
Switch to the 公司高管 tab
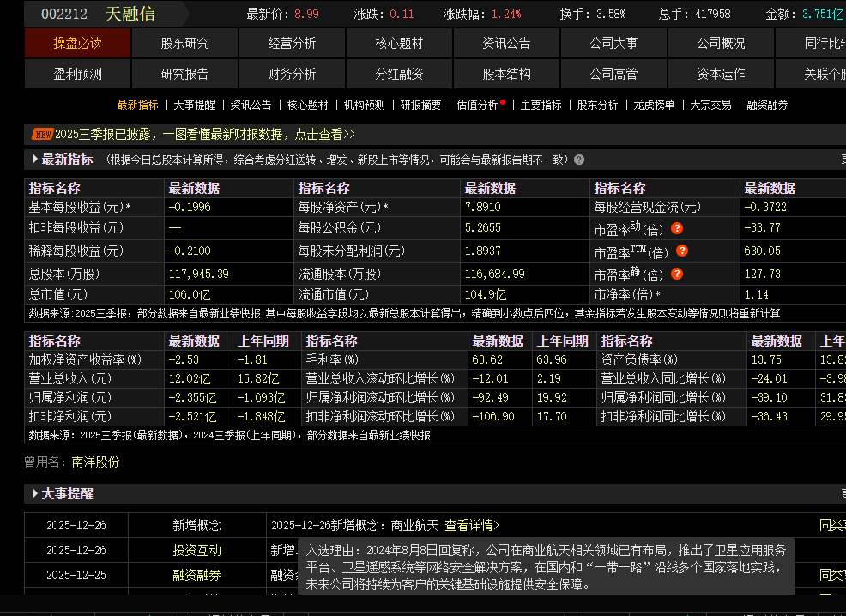(613, 74)
